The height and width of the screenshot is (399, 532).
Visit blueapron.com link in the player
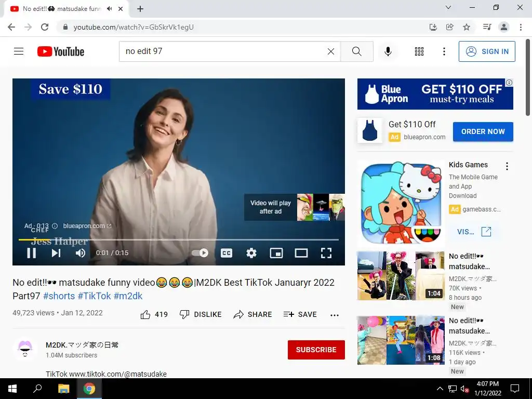point(87,225)
